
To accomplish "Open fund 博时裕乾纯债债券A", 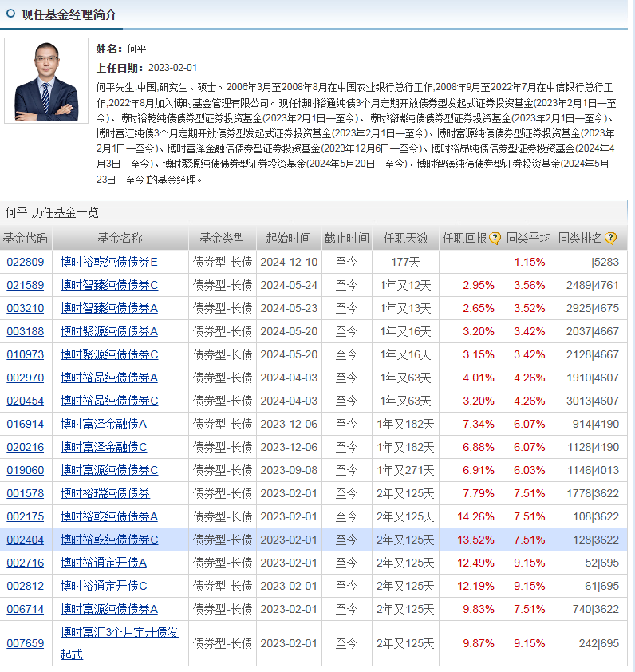I will point(109,516).
